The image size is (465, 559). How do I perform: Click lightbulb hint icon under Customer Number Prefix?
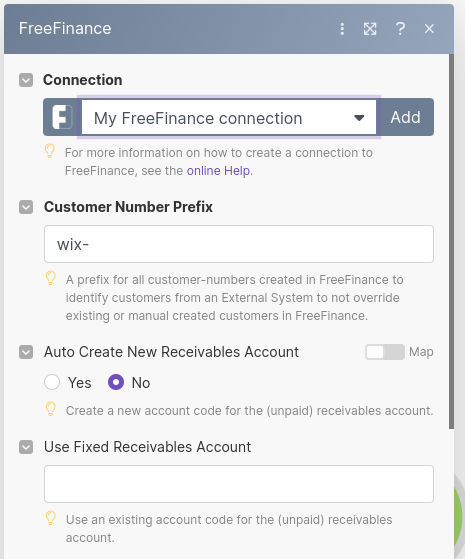pos(51,278)
